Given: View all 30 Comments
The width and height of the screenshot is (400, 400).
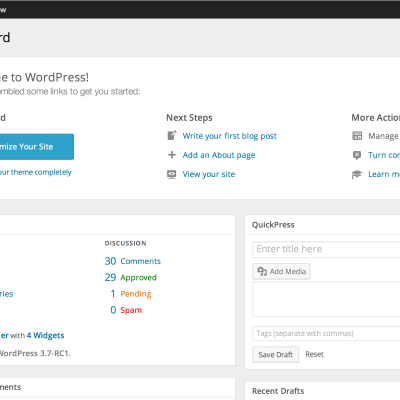Looking at the screenshot, I should [141, 261].
